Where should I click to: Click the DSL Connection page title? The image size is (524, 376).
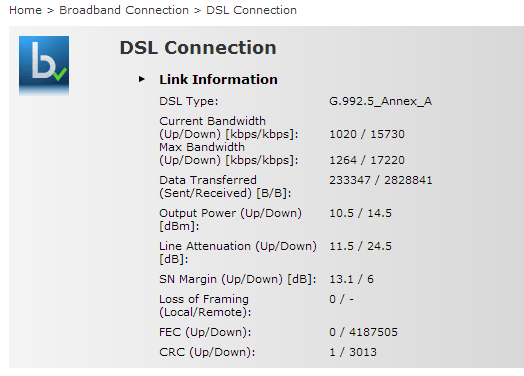tap(198, 47)
